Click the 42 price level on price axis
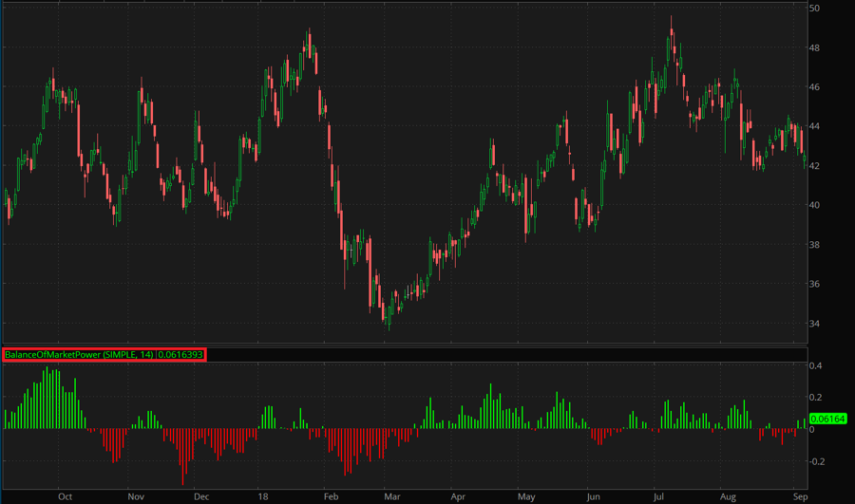This screenshot has width=855, height=504. [814, 166]
